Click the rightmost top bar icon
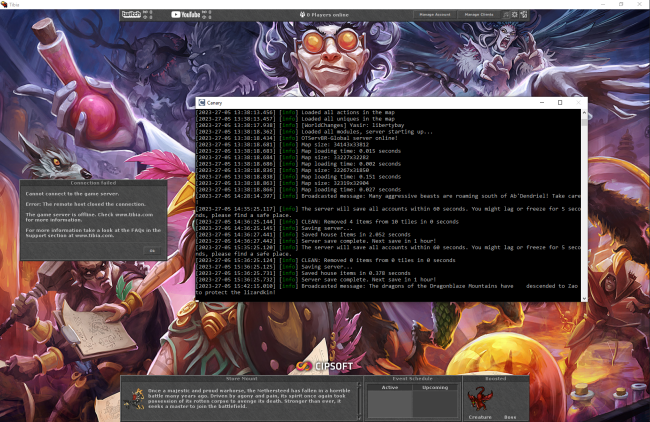The height and width of the screenshot is (422, 650). tap(524, 15)
